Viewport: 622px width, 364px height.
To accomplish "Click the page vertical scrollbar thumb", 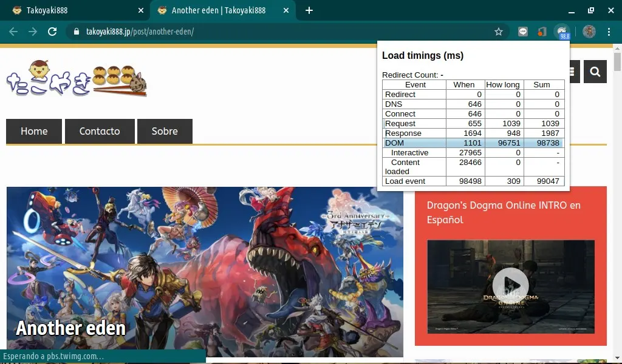I will (617, 61).
